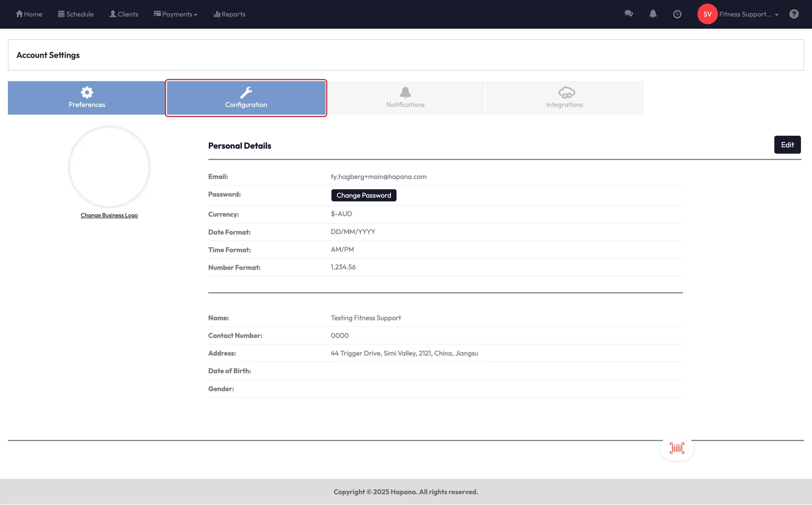
Task: Click the notifications bell in top bar
Action: (x=653, y=14)
